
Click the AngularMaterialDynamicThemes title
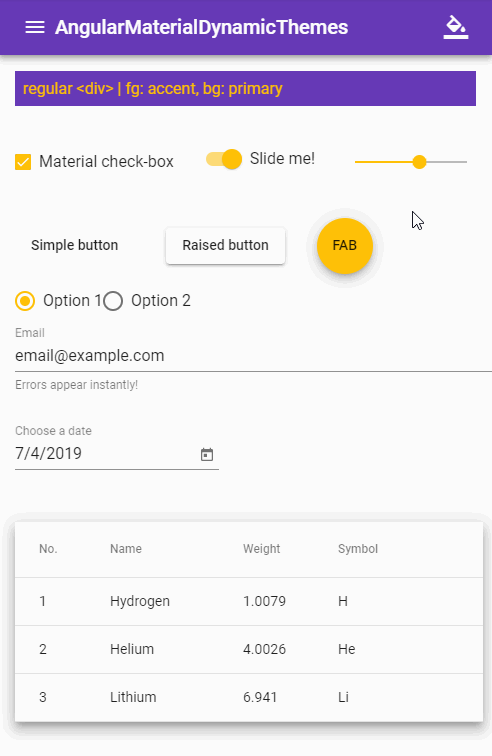[x=201, y=27]
